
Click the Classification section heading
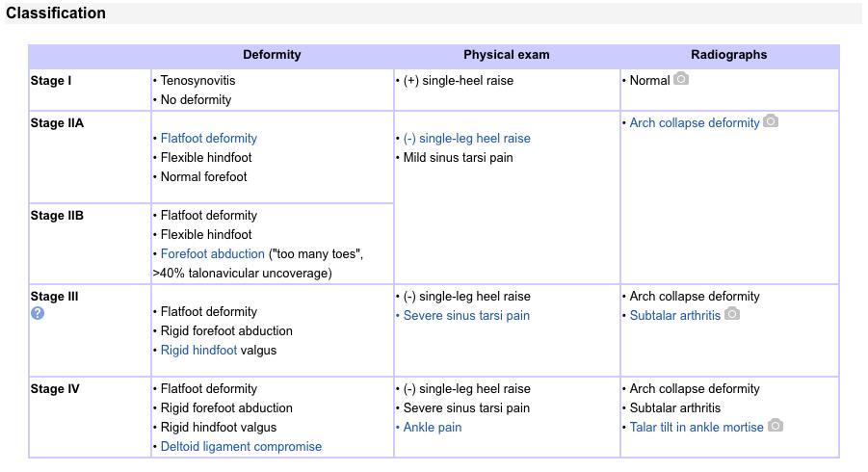(x=56, y=13)
